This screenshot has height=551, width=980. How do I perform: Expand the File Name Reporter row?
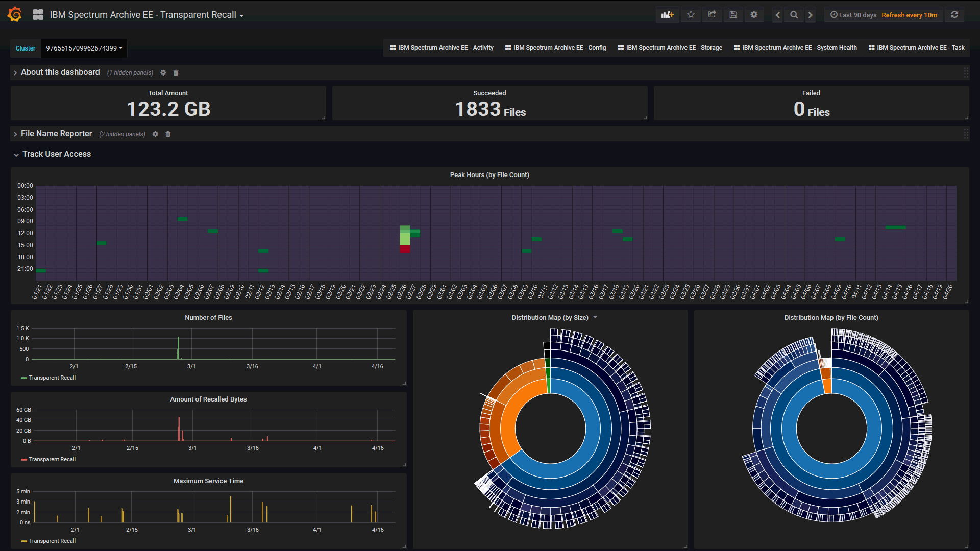56,134
